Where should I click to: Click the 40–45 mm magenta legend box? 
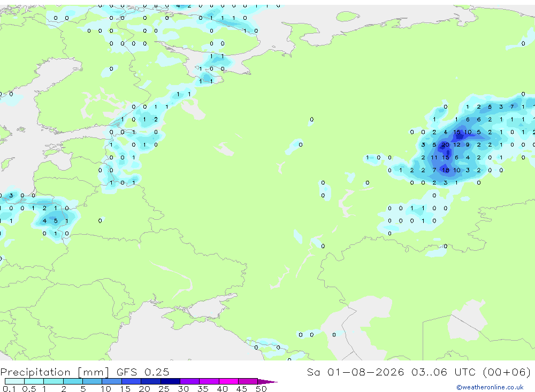coord(228,381)
